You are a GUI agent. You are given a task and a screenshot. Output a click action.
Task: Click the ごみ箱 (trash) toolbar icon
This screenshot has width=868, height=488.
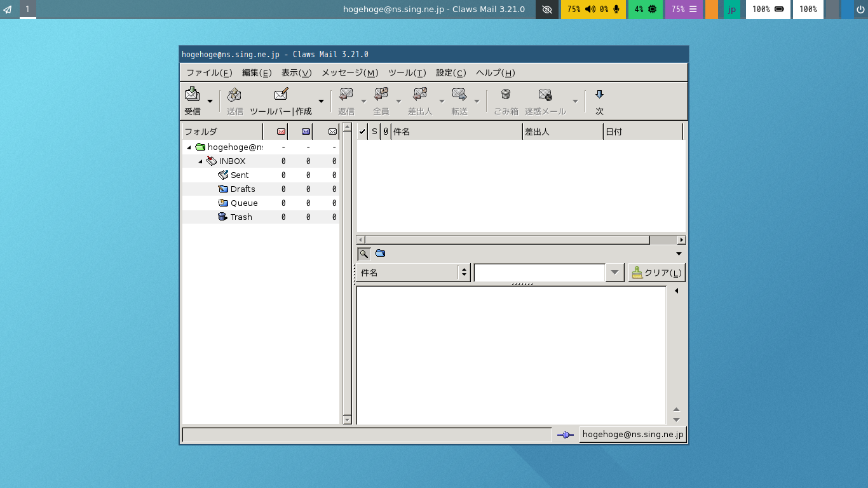[506, 94]
